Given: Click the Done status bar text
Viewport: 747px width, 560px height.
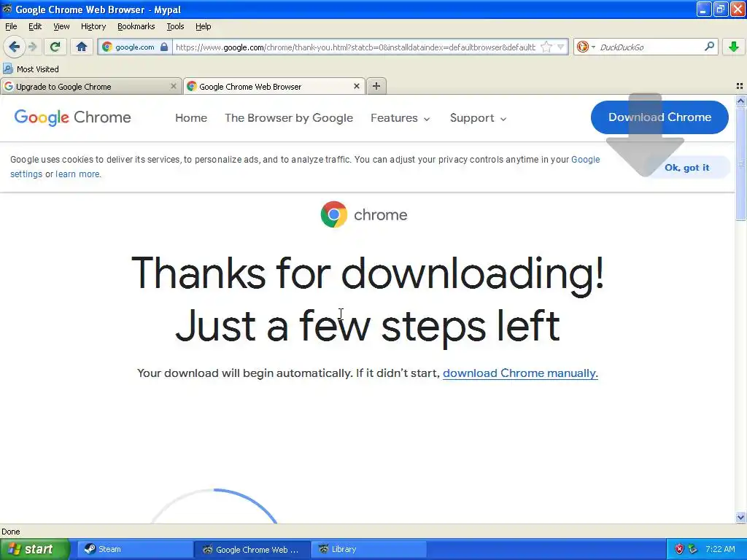Looking at the screenshot, I should pos(10,532).
